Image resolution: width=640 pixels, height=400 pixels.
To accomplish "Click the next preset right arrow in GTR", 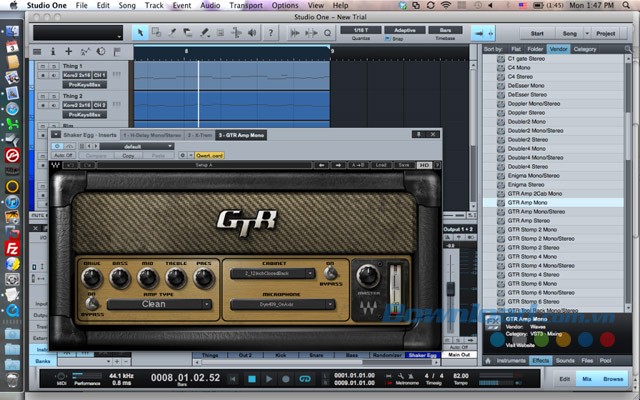I will [338, 165].
